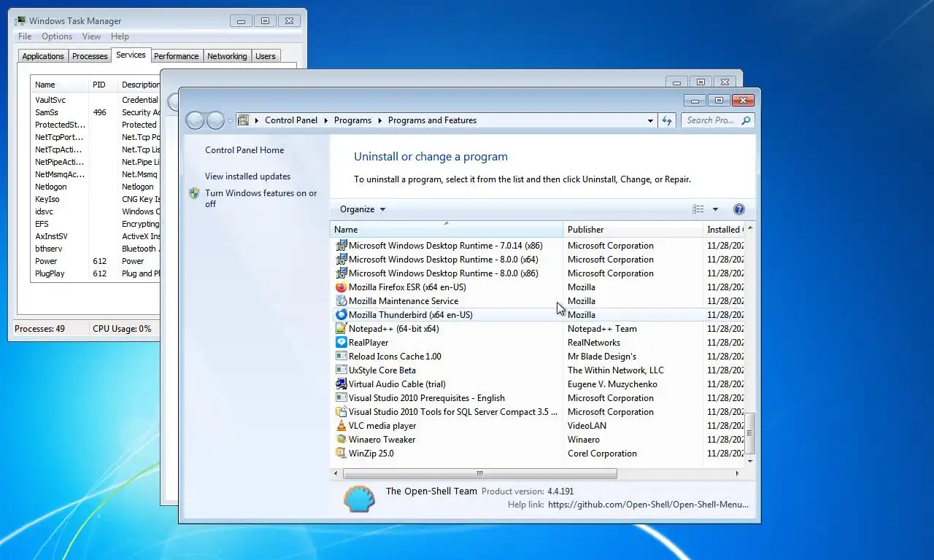
Task: Open the File menu in Task Manager
Action: 25,36
